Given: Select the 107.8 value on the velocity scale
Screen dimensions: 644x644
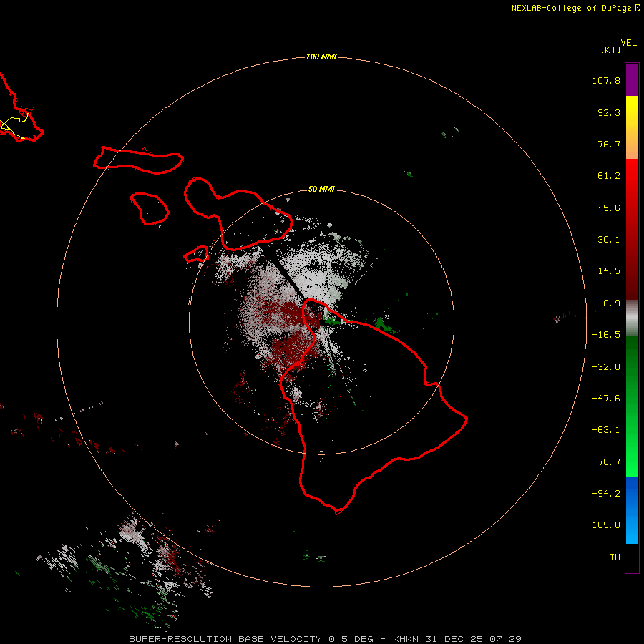Looking at the screenshot, I should pos(606,80).
